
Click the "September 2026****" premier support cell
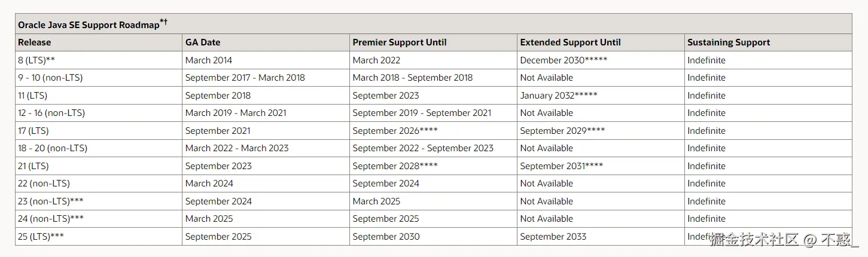click(395, 131)
